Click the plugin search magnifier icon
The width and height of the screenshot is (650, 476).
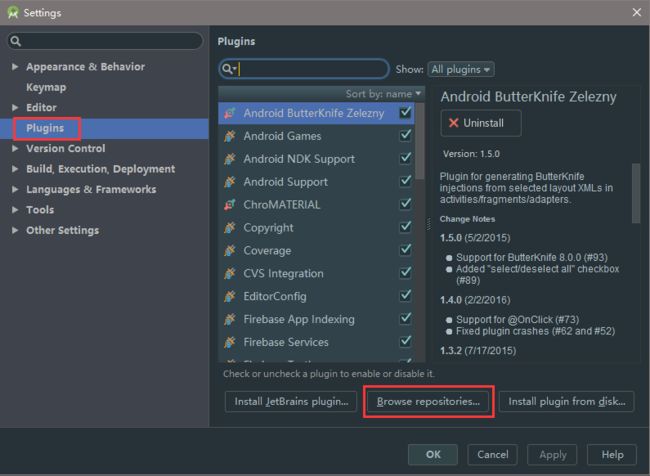[x=228, y=69]
